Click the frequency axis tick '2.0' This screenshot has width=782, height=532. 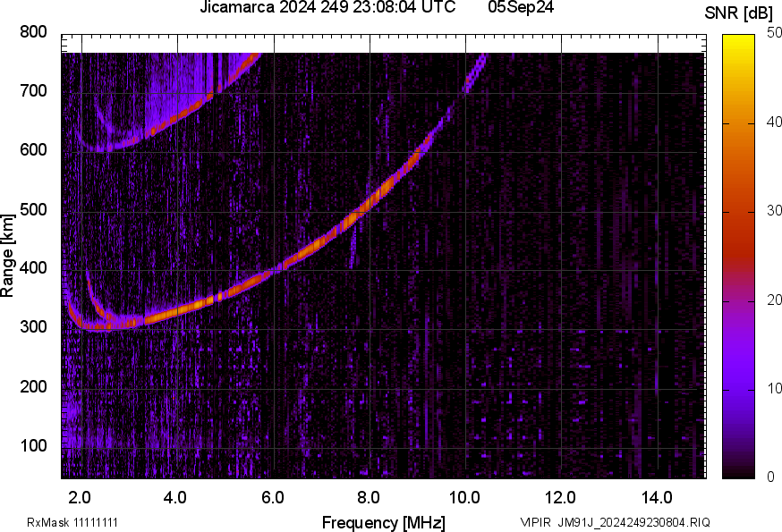pyautogui.click(x=80, y=498)
